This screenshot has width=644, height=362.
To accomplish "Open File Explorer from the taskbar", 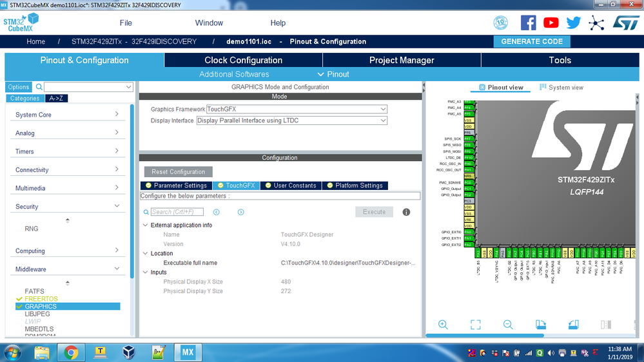I will tap(41, 352).
